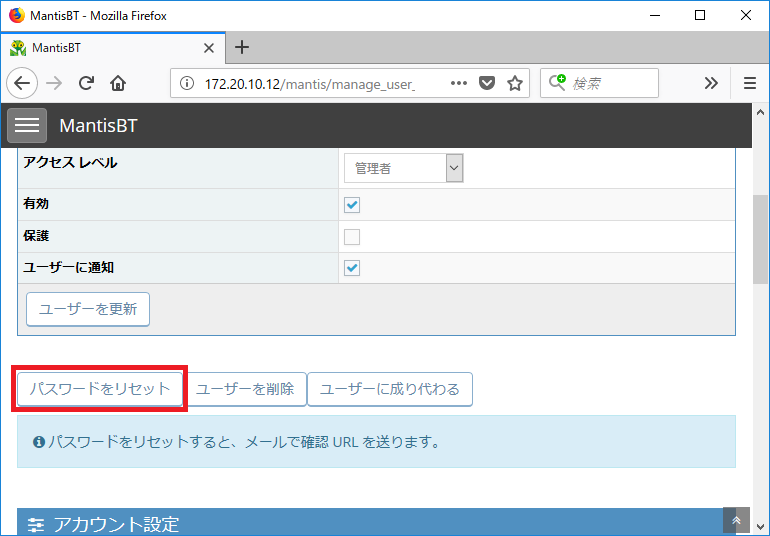Enable the 保護 checkbox

point(352,237)
